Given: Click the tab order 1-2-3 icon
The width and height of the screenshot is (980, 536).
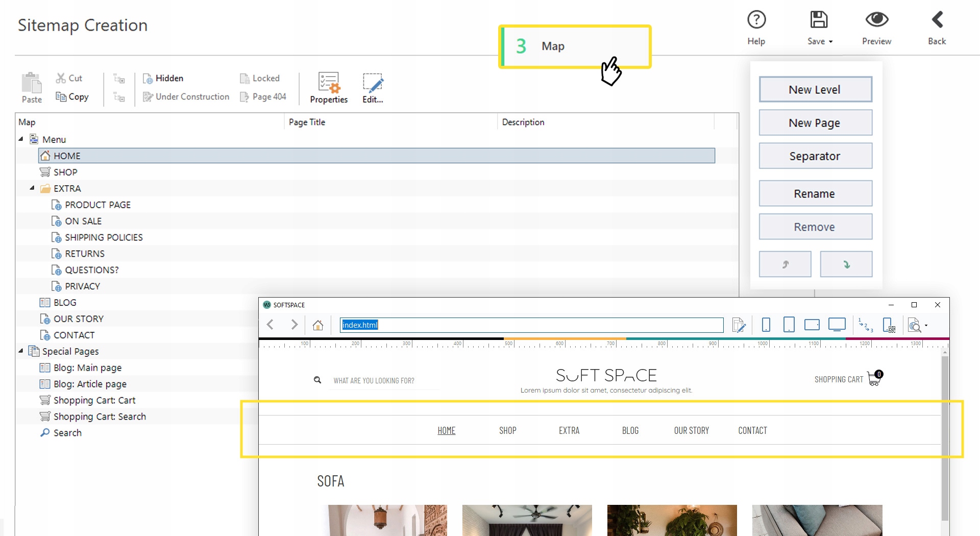Looking at the screenshot, I should [866, 325].
